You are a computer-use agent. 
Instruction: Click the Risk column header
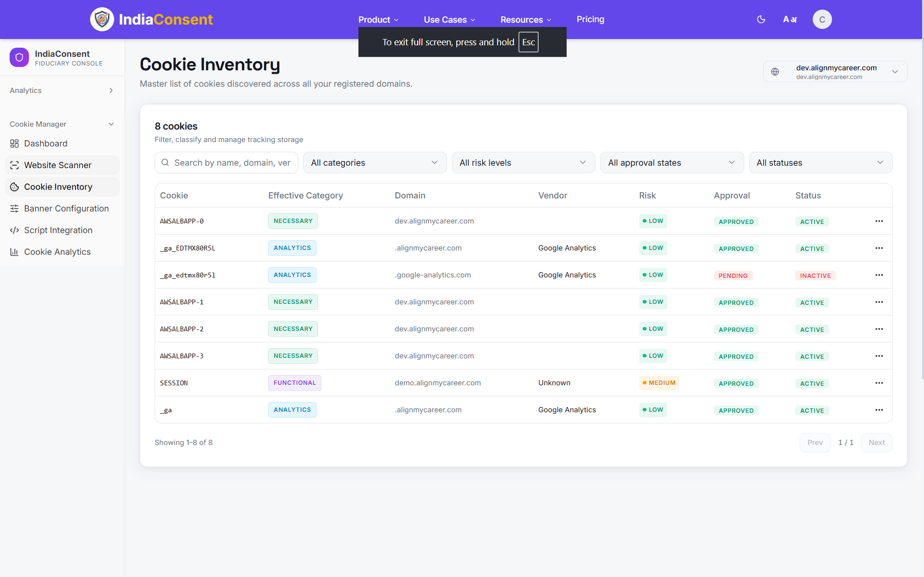pyautogui.click(x=647, y=196)
